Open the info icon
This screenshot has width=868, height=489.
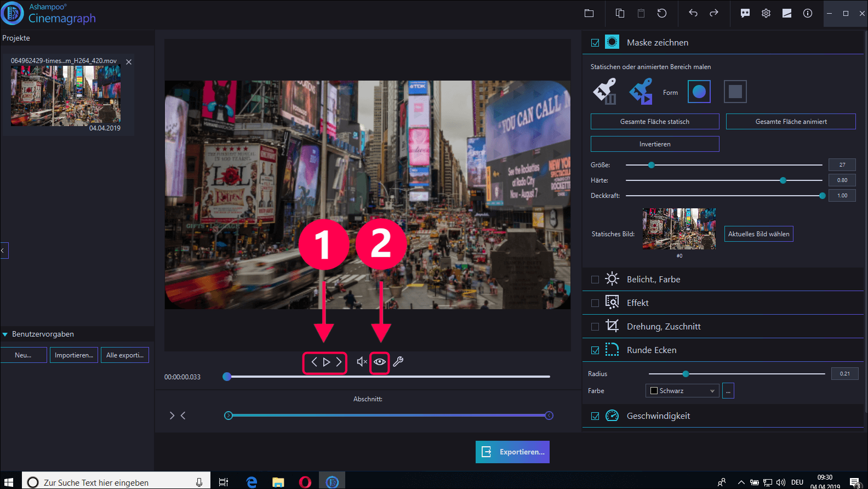[808, 13]
